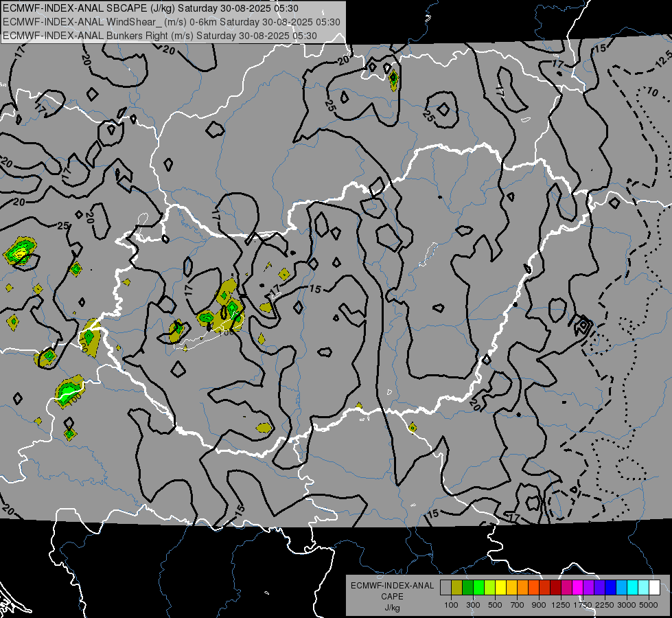
Task: Click the 500 tick label in legend
Action: tap(495, 605)
